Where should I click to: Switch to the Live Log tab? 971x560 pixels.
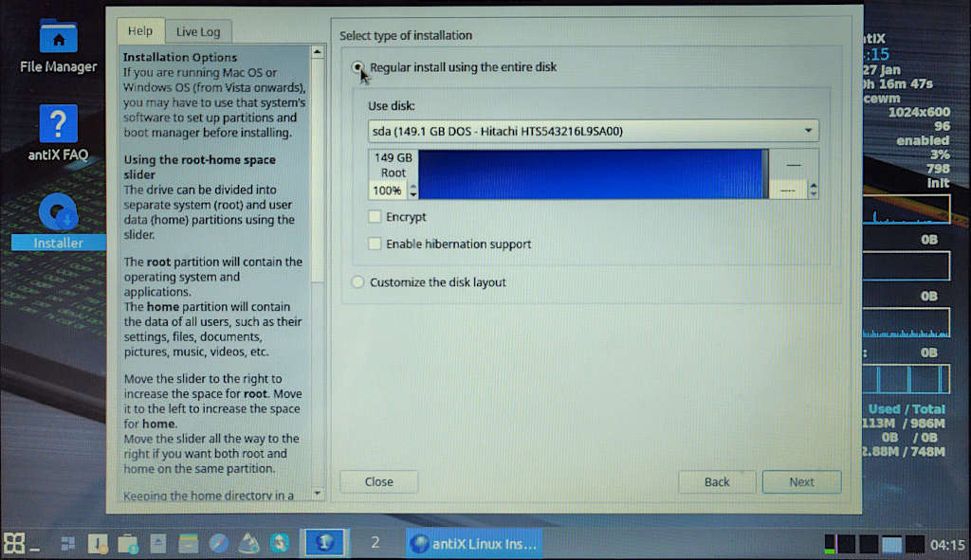(197, 31)
